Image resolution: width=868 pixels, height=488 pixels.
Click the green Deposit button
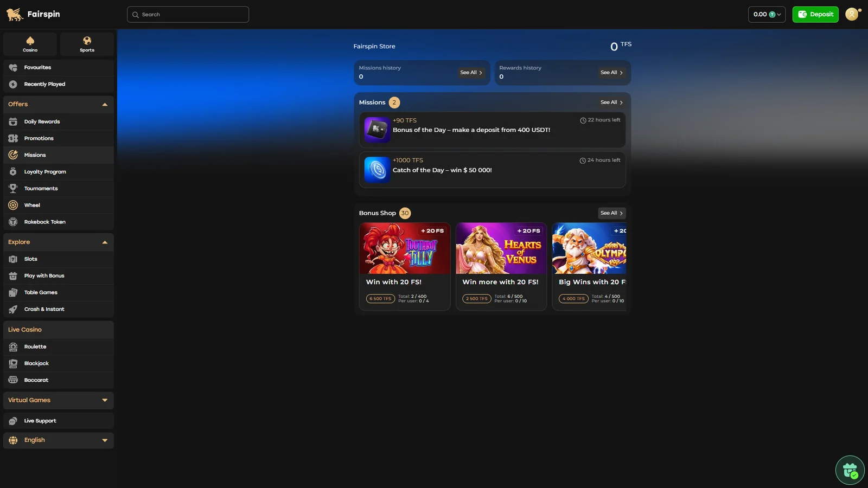tap(815, 15)
